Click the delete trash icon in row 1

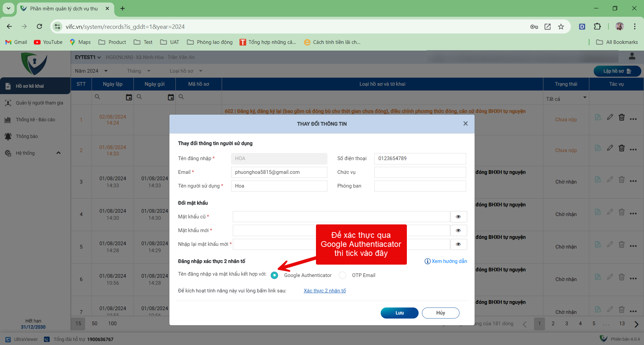[x=622, y=118]
